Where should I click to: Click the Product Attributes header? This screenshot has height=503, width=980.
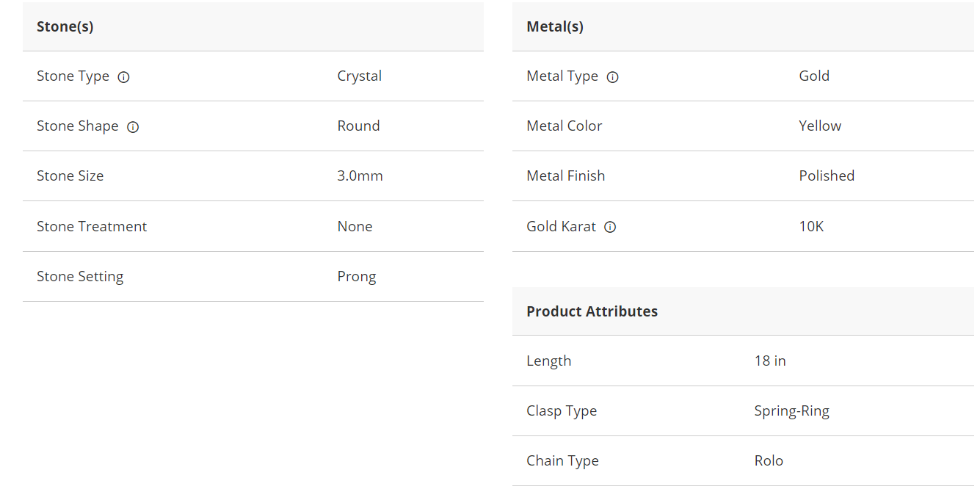[x=592, y=311]
